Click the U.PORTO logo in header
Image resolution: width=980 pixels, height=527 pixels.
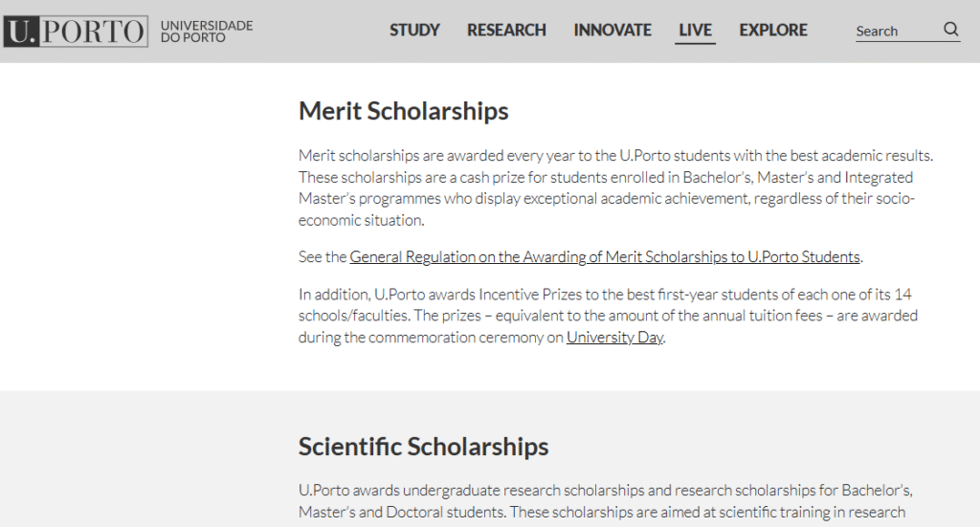pyautogui.click(x=76, y=32)
